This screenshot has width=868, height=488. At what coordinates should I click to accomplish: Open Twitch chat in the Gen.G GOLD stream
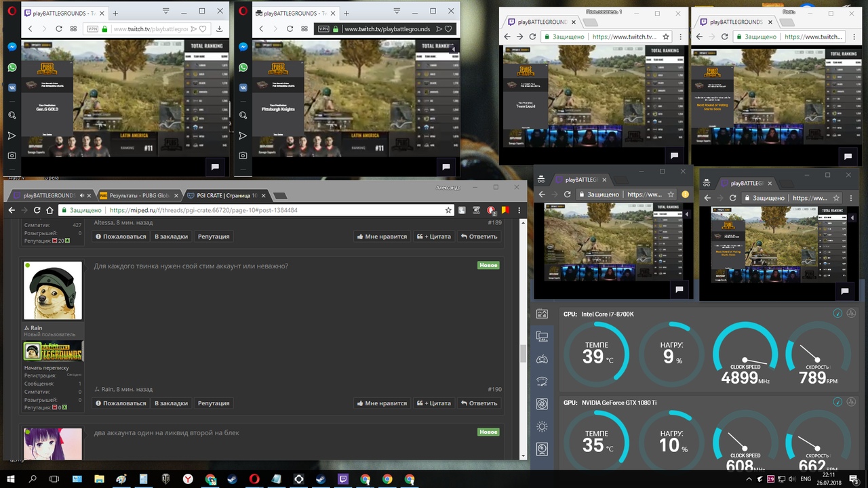click(x=215, y=166)
